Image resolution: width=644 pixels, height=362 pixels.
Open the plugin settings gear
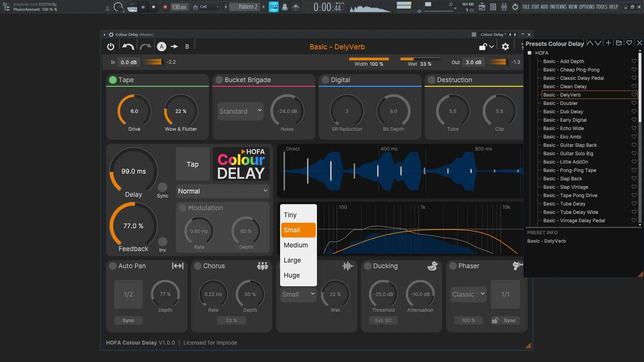pos(505,47)
